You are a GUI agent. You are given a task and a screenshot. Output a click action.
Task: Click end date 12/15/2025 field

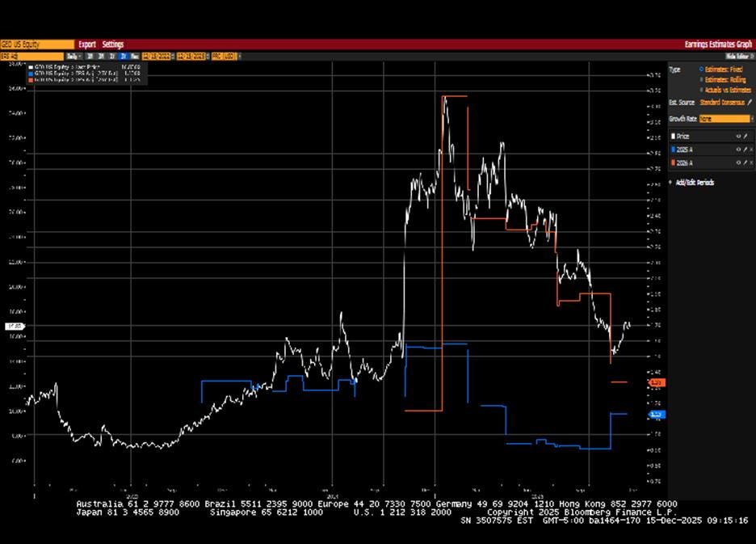pyautogui.click(x=191, y=57)
